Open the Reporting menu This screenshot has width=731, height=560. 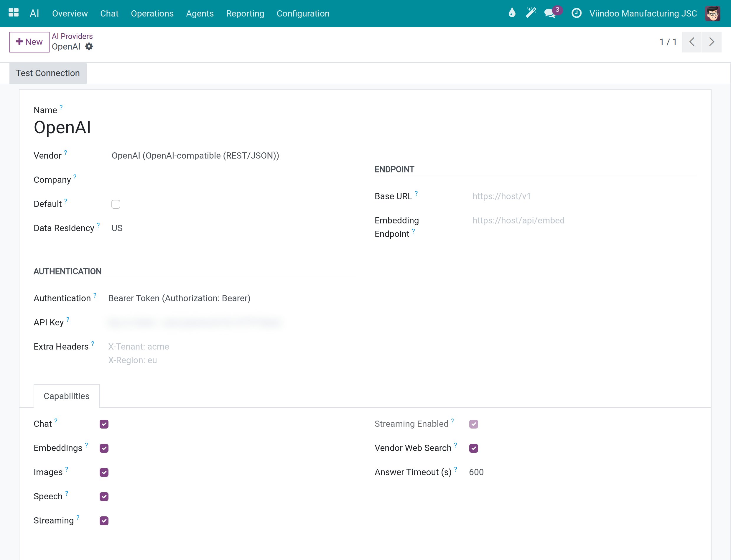tap(245, 13)
